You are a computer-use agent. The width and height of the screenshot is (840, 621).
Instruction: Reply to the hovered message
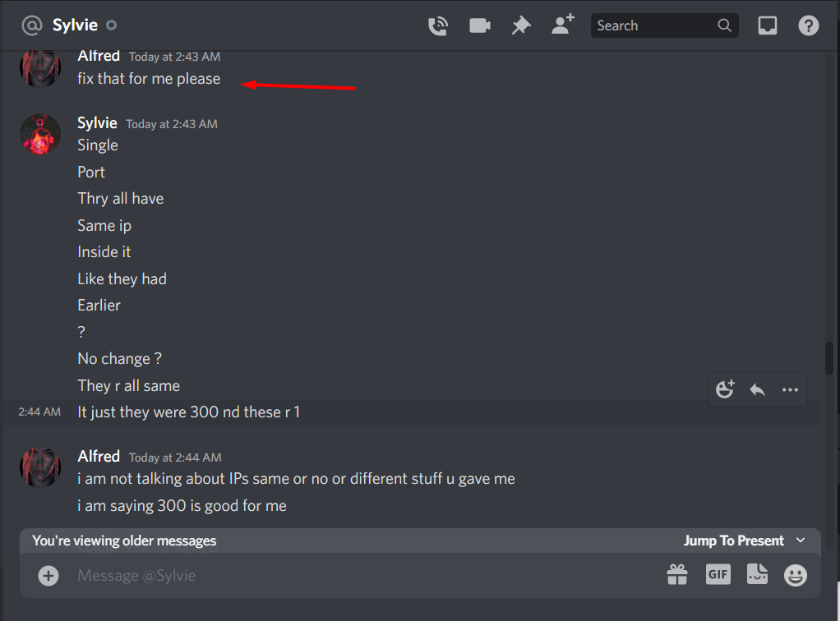pos(757,389)
